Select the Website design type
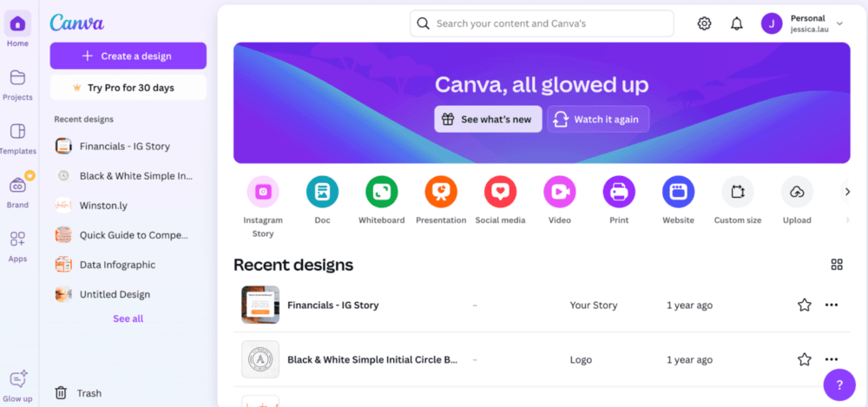 [x=678, y=192]
